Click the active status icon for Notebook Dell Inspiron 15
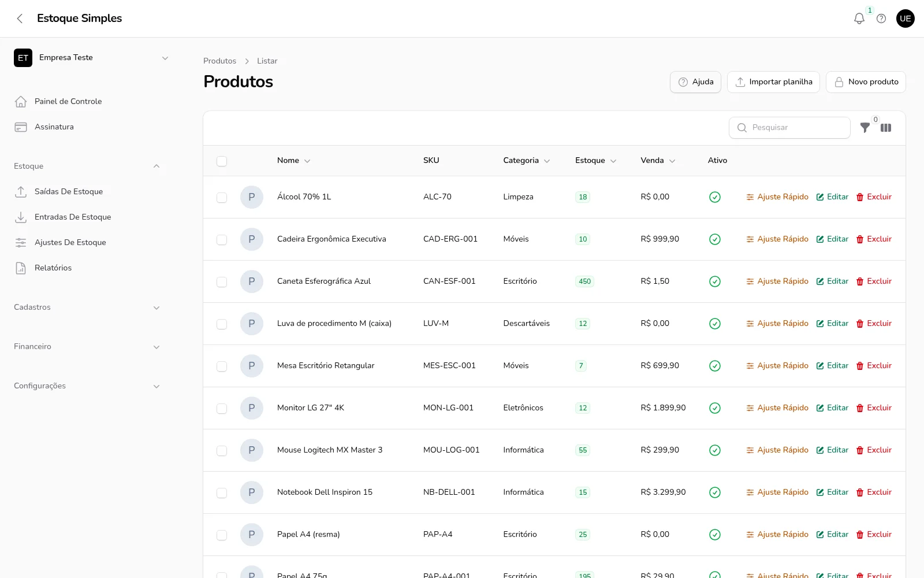 pos(715,492)
